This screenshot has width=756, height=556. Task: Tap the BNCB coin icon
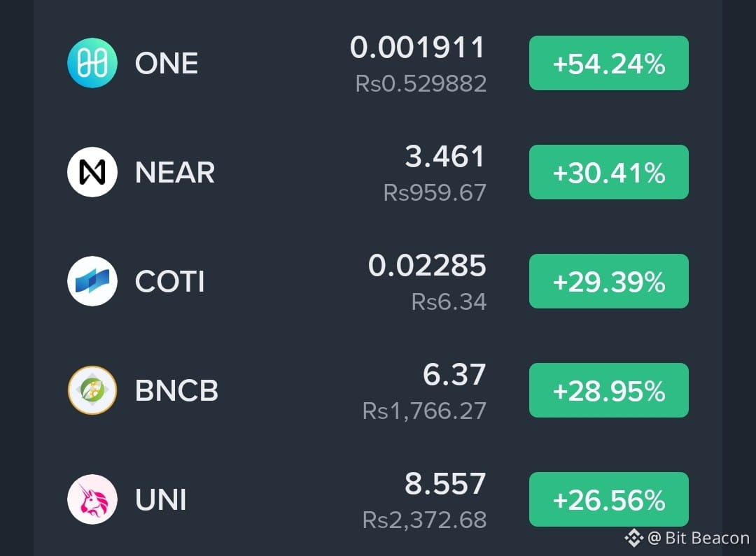(x=92, y=390)
